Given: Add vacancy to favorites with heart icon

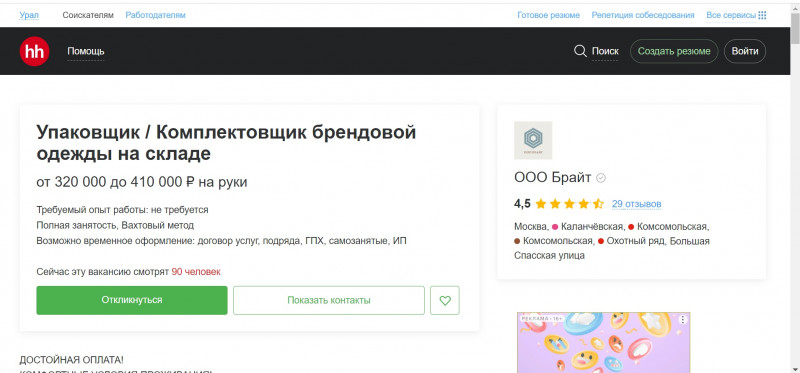Looking at the screenshot, I should [x=445, y=301].
